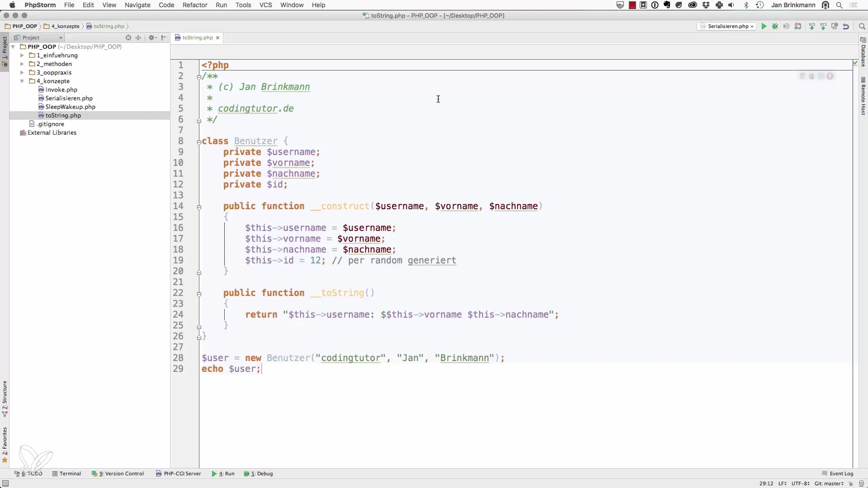Toggle the Favorites side panel
868x488 pixels.
(5, 445)
